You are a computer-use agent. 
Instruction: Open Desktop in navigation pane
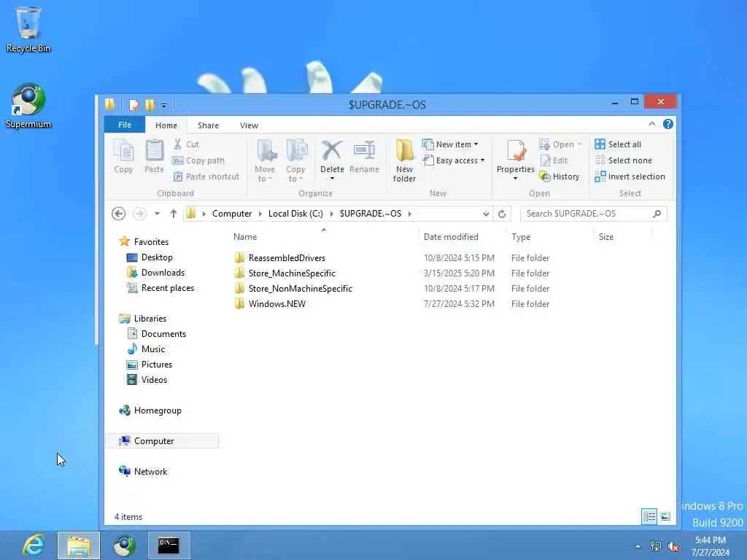pyautogui.click(x=150, y=257)
